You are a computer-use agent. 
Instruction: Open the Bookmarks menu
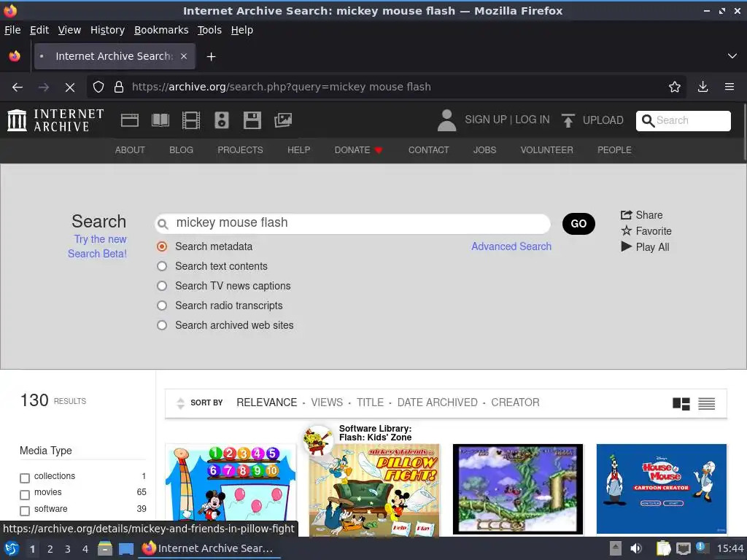(161, 30)
